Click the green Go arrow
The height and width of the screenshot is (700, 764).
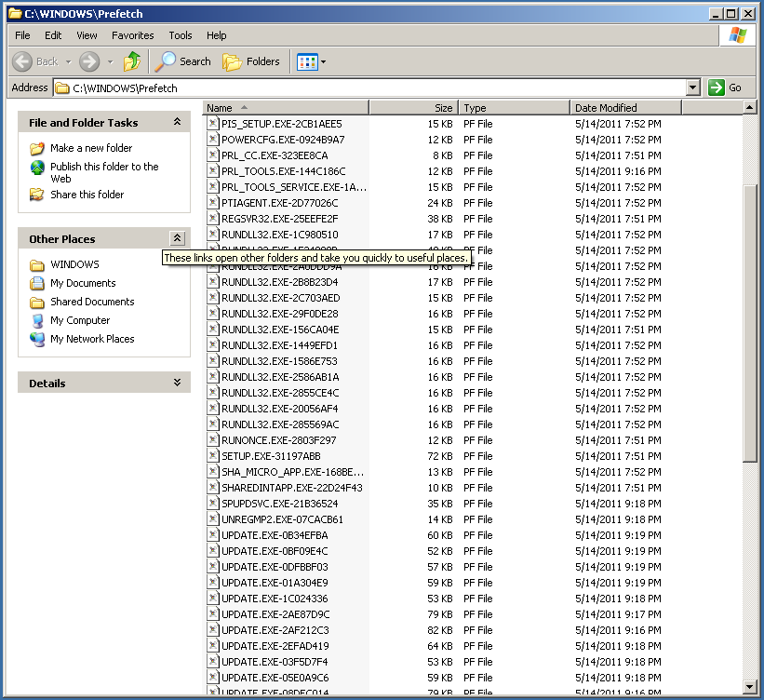[x=716, y=87]
